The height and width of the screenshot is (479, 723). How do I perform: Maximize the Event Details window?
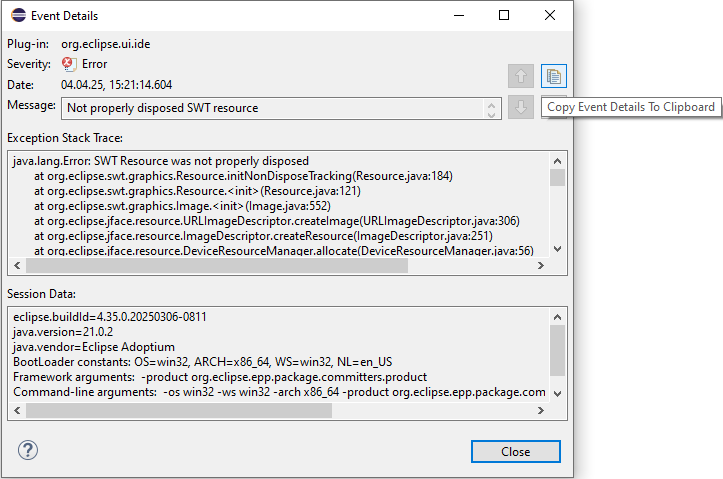pyautogui.click(x=504, y=16)
